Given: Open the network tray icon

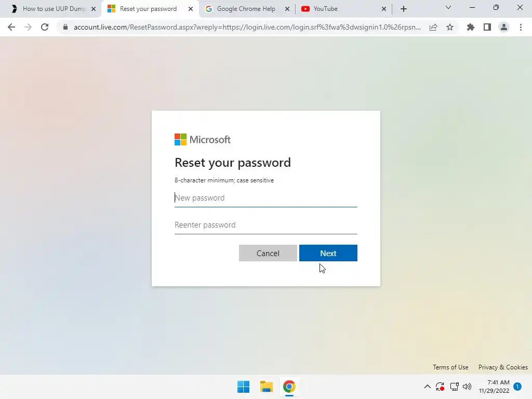Looking at the screenshot, I should (x=454, y=387).
